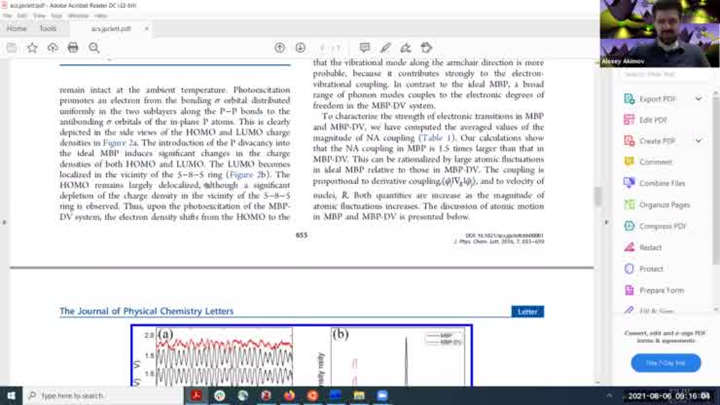This screenshot has height=405, width=720.
Task: Click the upload to cloud icon
Action: 52,47
